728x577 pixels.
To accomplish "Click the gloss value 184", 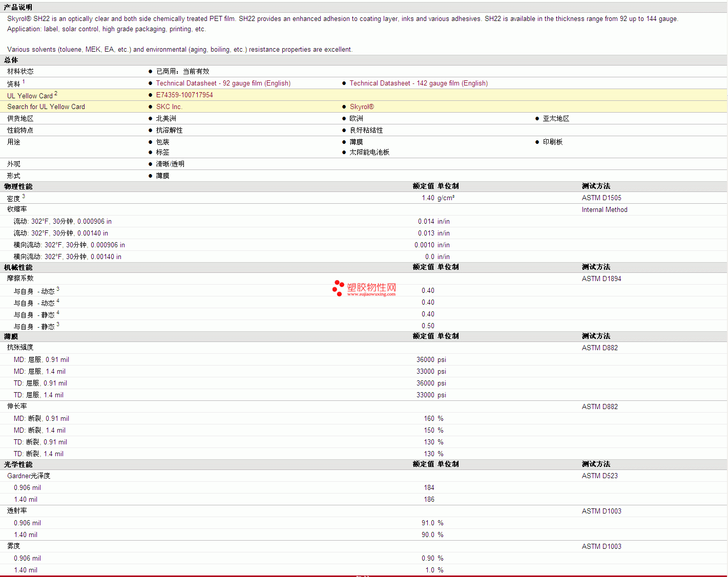I will pos(429,488).
